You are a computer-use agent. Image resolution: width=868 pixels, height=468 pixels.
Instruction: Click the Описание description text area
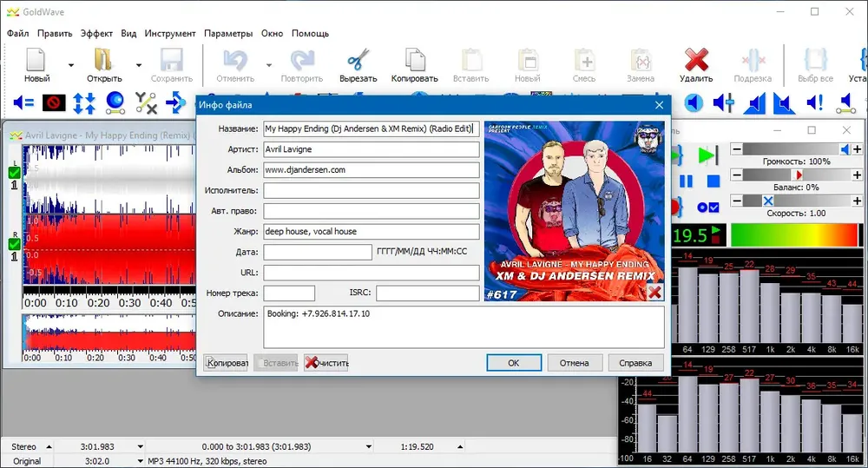(x=464, y=326)
